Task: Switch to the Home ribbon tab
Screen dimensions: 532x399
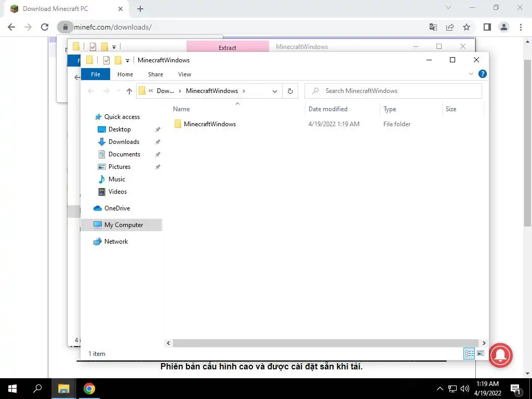Action: 125,74
